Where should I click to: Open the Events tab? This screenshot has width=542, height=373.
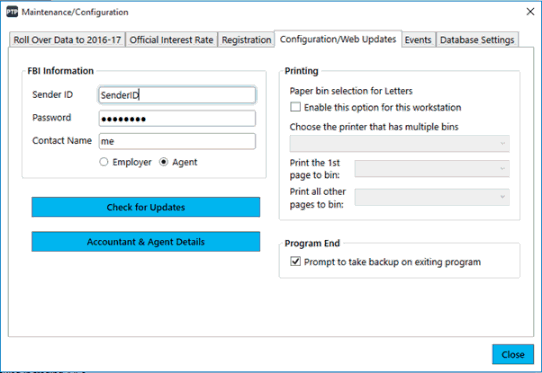click(418, 40)
